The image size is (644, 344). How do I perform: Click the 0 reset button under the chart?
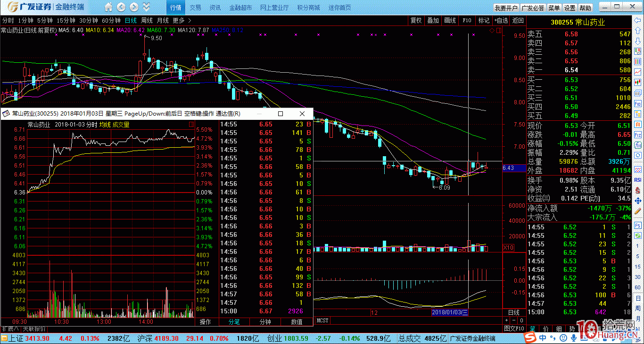coord(521,320)
